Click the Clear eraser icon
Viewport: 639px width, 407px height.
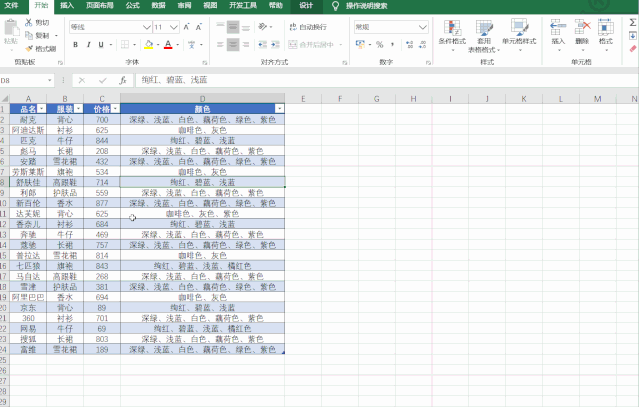[633, 49]
